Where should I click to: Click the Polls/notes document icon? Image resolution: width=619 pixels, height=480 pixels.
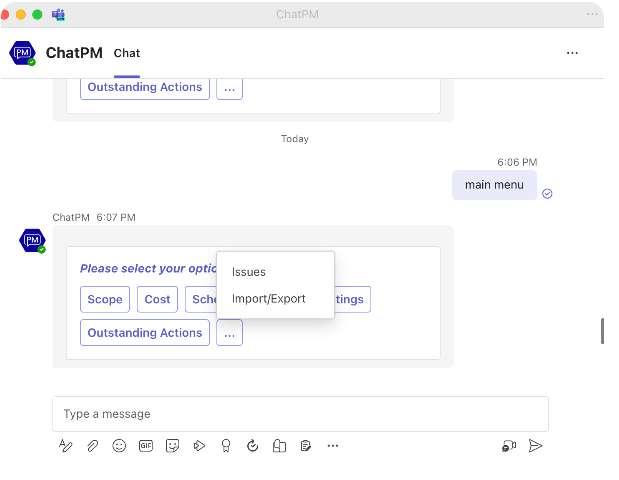(x=306, y=446)
